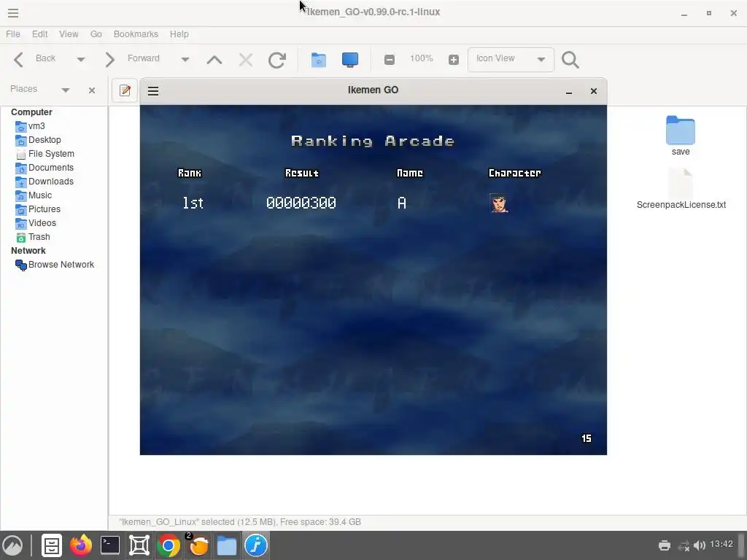Reload the current folder

coord(276,60)
